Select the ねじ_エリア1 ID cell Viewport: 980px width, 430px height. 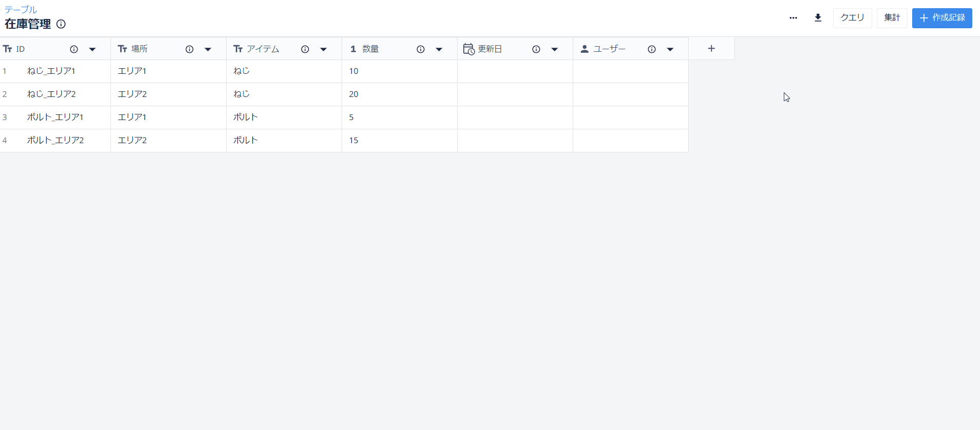[x=55, y=71]
